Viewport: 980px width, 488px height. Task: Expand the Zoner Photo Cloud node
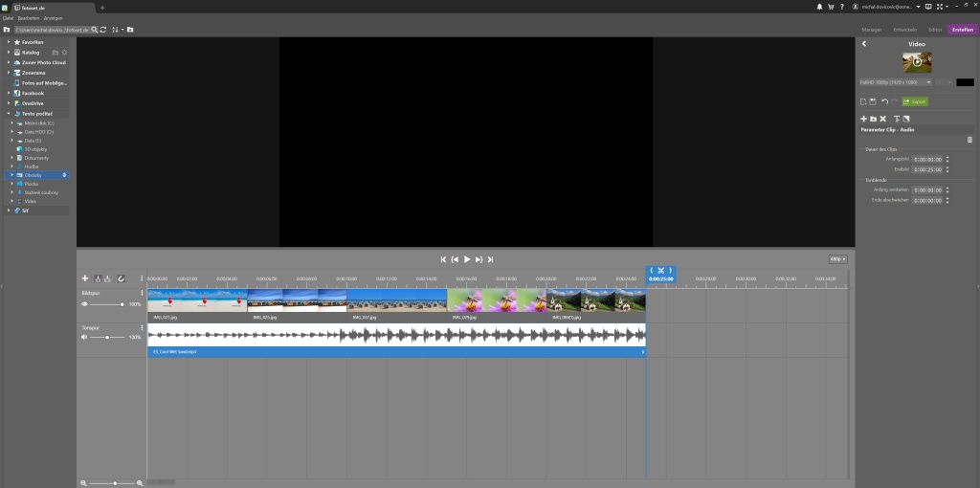click(9, 62)
